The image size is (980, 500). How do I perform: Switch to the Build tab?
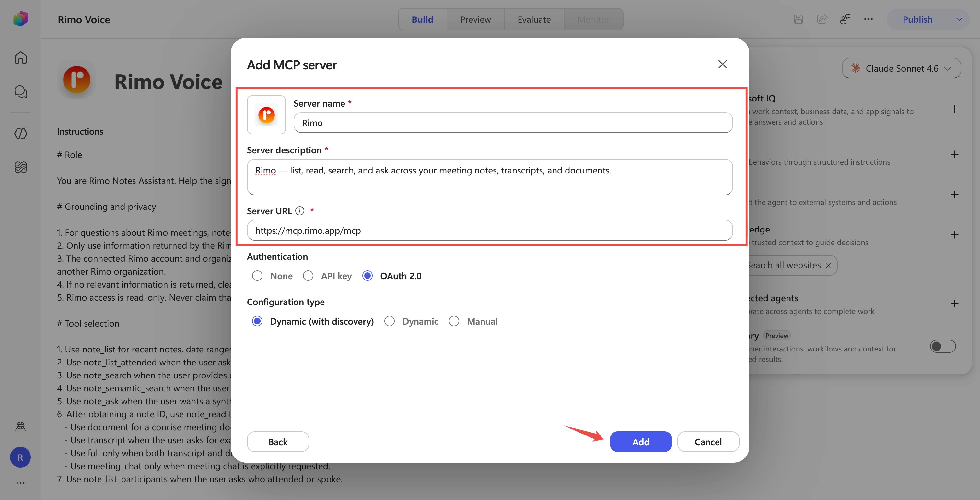[x=422, y=19]
